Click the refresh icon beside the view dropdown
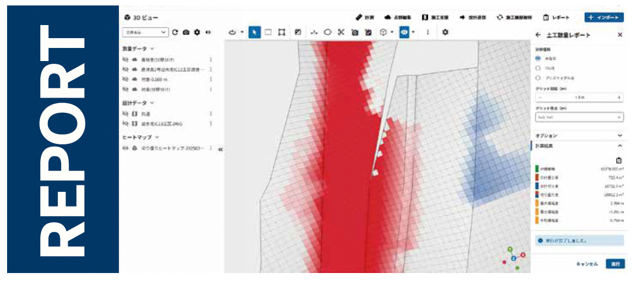The image size is (644, 285). (x=175, y=32)
